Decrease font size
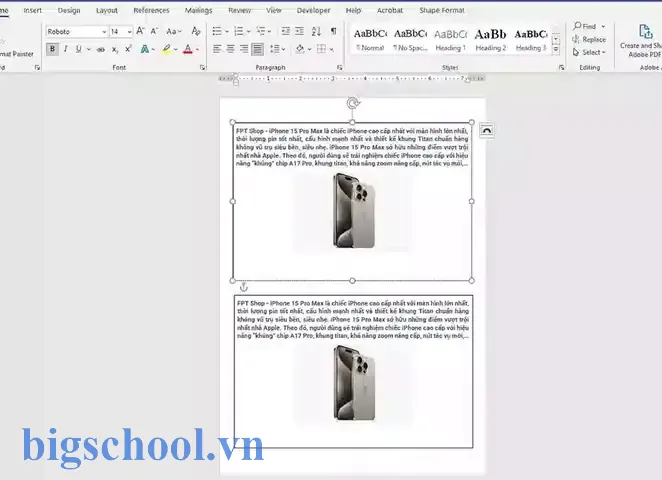Image resolution: width=662 pixels, height=480 pixels. click(x=154, y=31)
